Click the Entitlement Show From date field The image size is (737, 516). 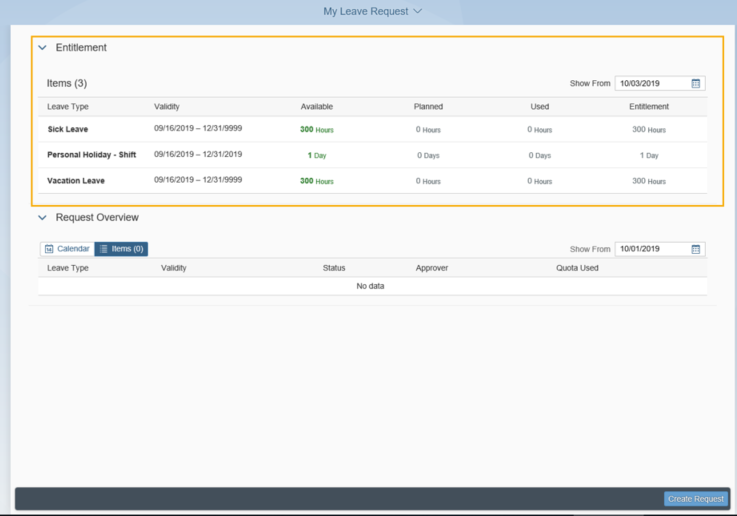(652, 84)
